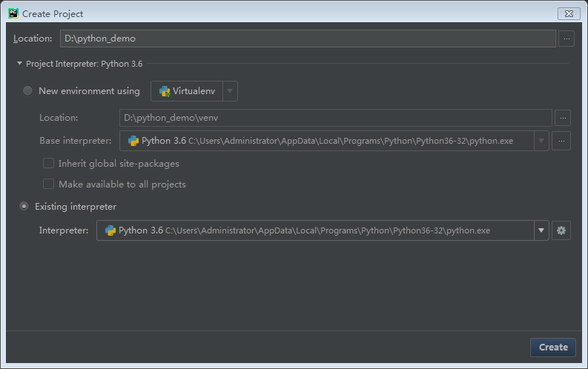
Task: Browse for project location folder
Action: tap(566, 39)
